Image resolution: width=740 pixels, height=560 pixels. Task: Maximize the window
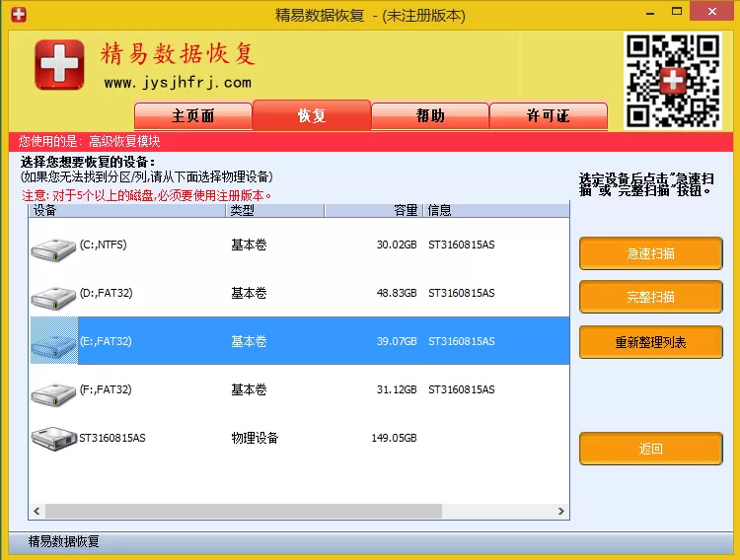[x=677, y=11]
